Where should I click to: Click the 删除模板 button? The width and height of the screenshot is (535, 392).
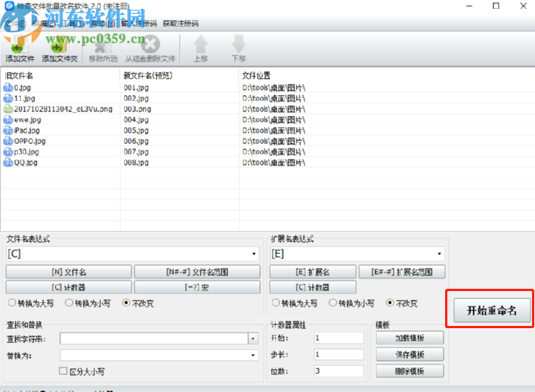(409, 371)
